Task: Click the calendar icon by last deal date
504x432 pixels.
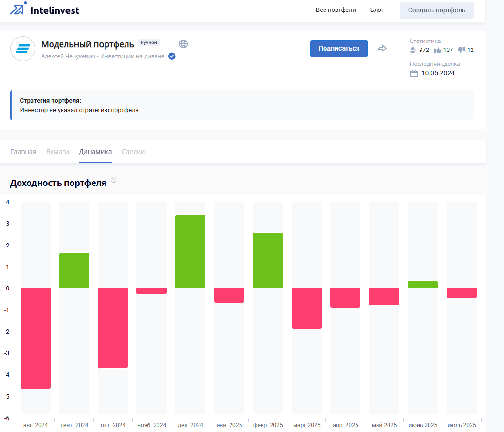Action: point(414,73)
